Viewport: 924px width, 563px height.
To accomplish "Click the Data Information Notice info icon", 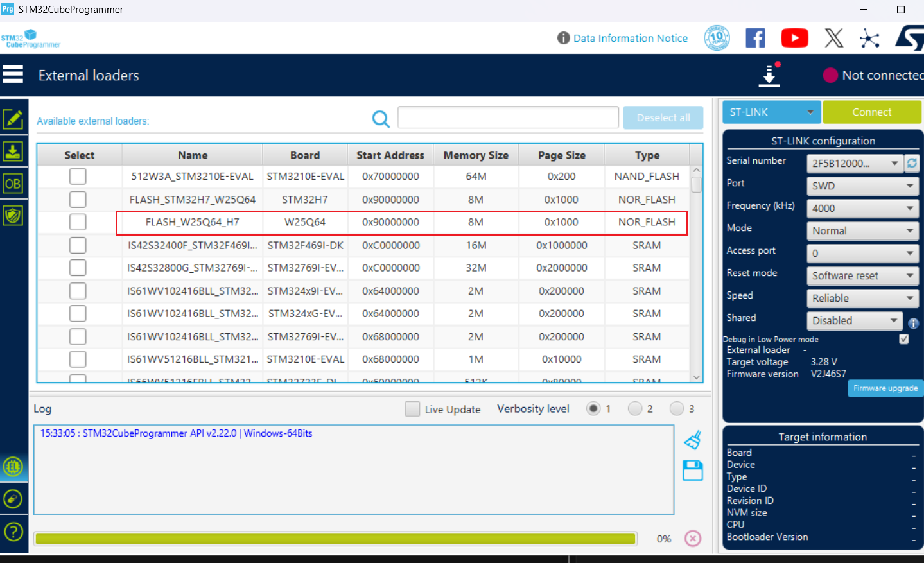I will 563,38.
